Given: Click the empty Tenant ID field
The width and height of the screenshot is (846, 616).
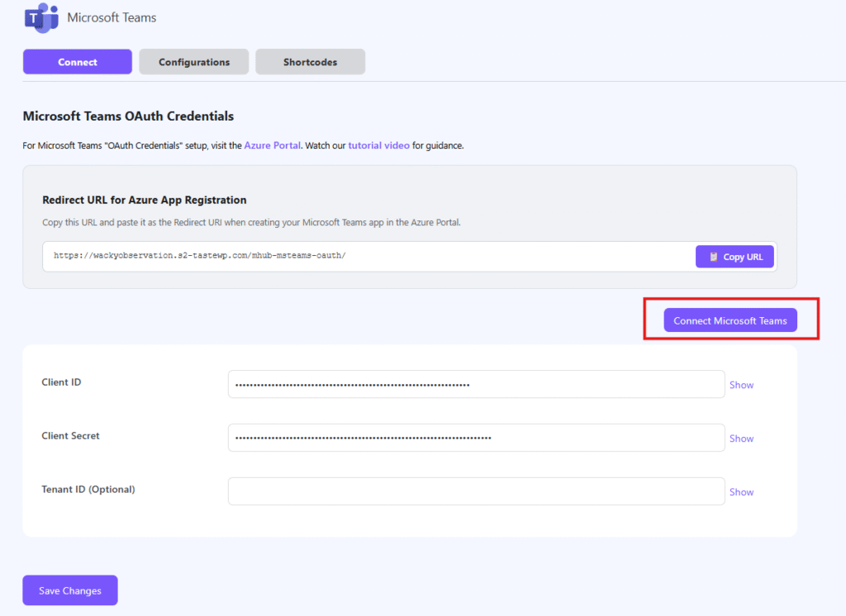Looking at the screenshot, I should (x=476, y=491).
